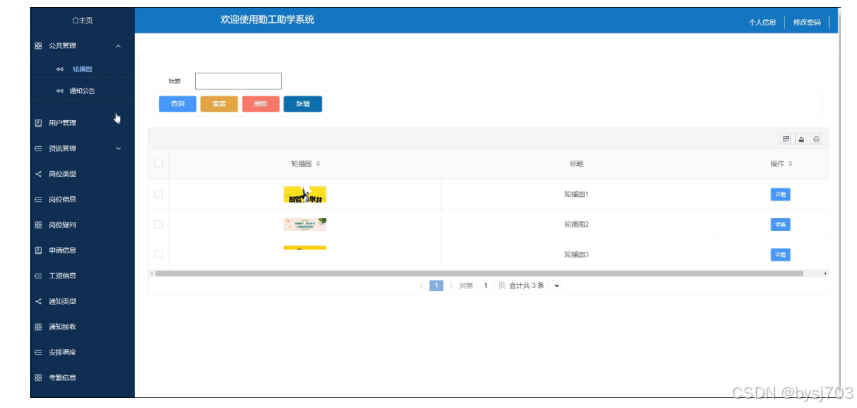Image resolution: width=857 pixels, height=408 pixels.
Task: Focus the 标题 search input field
Action: tap(238, 81)
